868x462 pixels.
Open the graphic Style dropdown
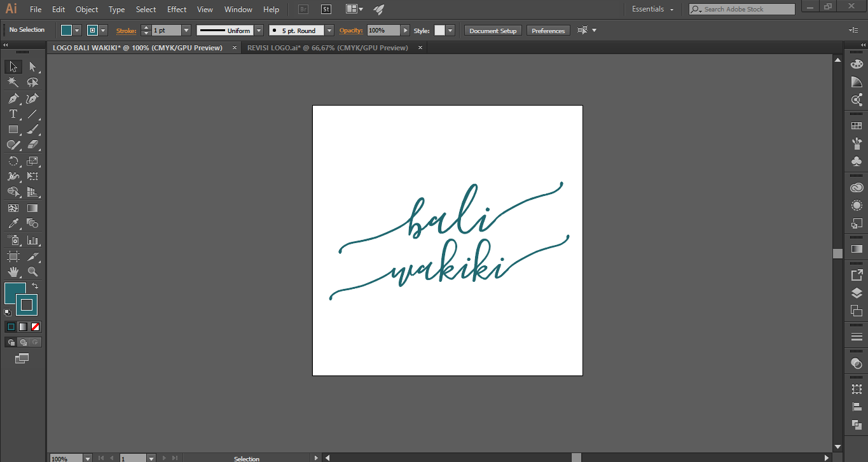pos(450,31)
